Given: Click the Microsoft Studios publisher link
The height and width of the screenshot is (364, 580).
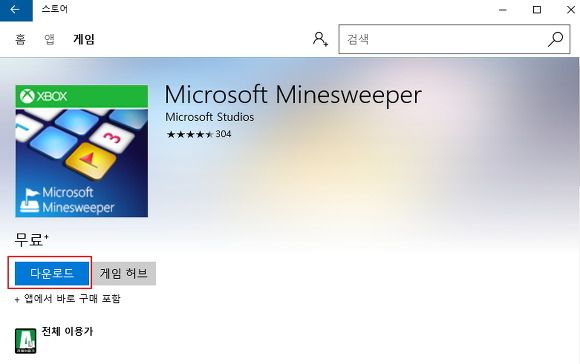Looking at the screenshot, I should pyautogui.click(x=209, y=117).
